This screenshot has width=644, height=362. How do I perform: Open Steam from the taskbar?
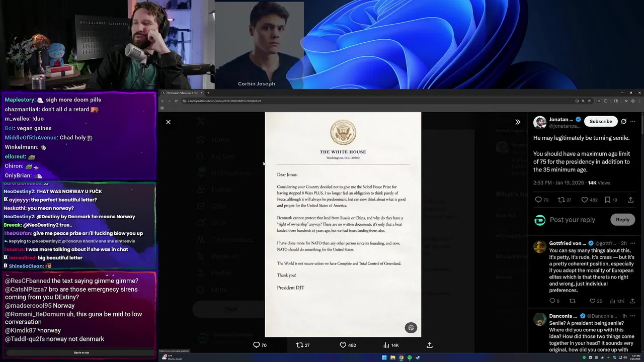click(418, 357)
